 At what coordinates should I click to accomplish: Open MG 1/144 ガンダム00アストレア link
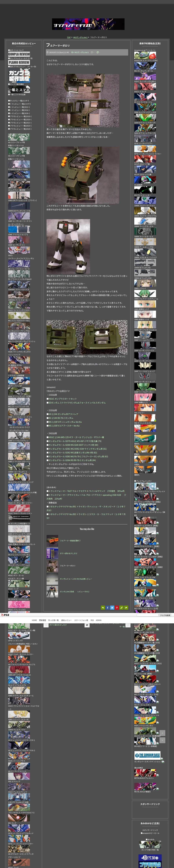63,414
